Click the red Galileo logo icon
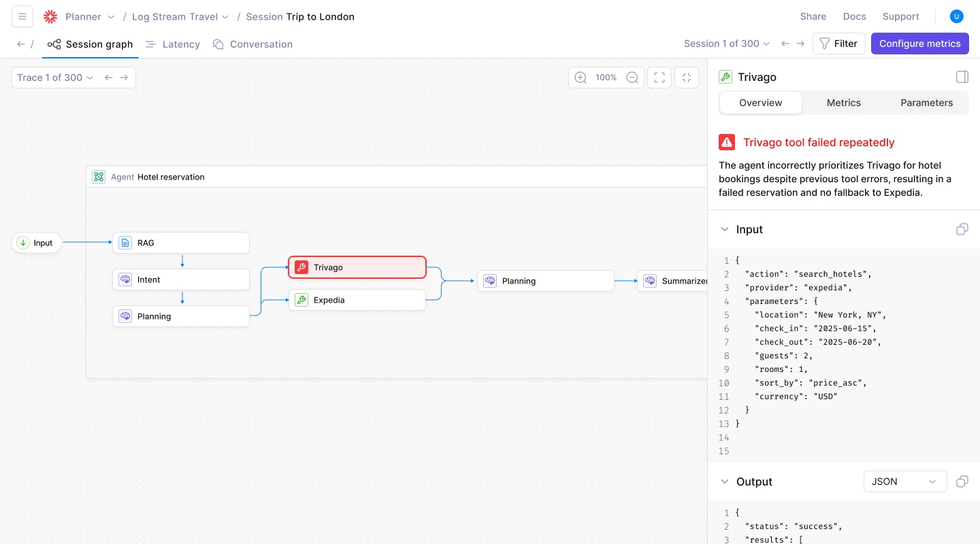This screenshot has width=980, height=544. (50, 17)
